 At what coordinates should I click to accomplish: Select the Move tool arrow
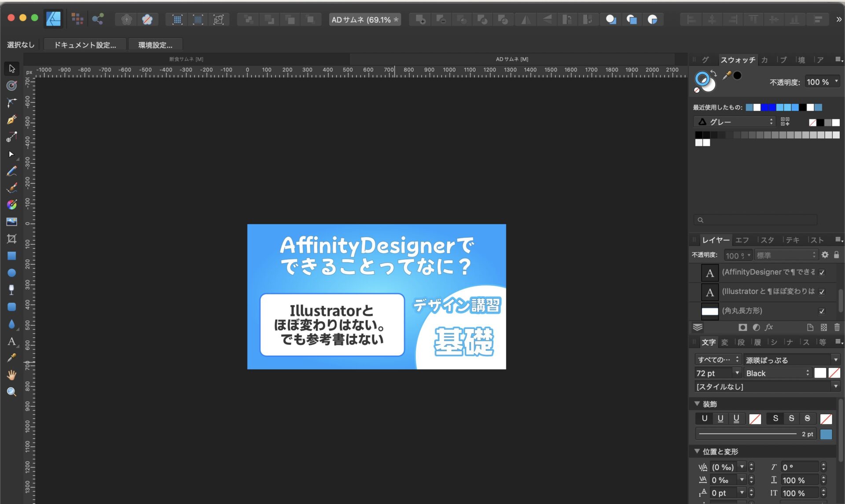coord(12,68)
